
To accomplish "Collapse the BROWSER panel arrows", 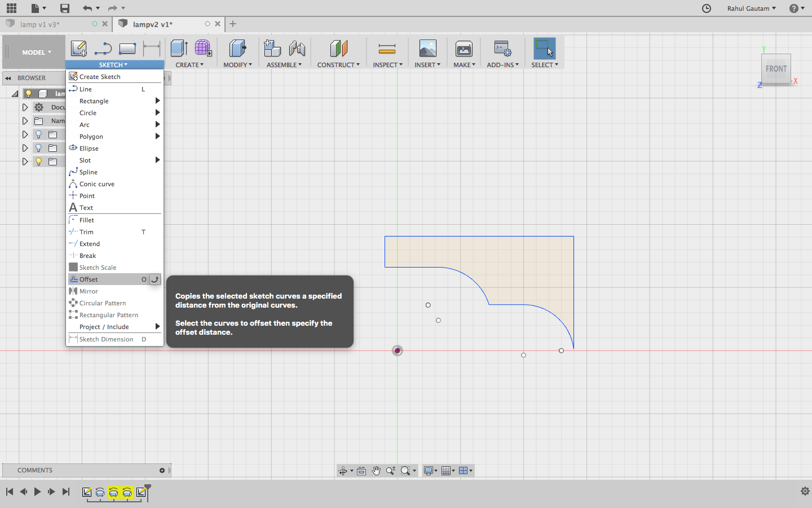I will coord(8,78).
